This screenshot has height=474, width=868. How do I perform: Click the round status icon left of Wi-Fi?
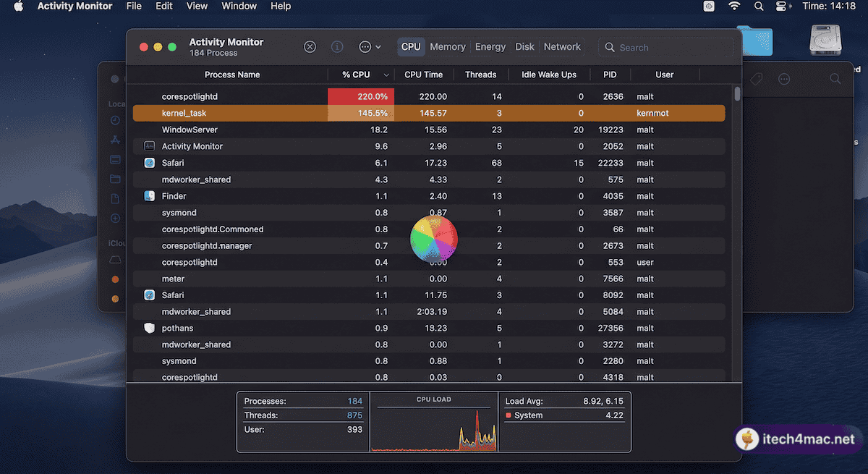[x=710, y=7]
